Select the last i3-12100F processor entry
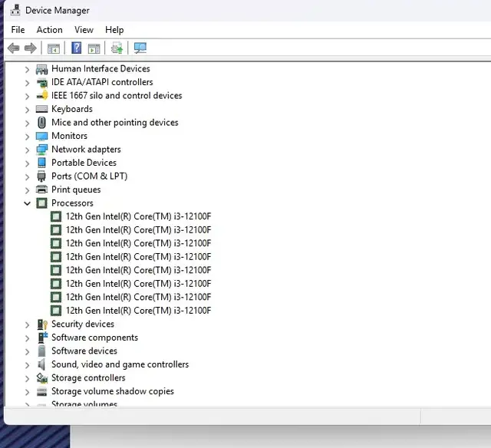 pyautogui.click(x=138, y=311)
